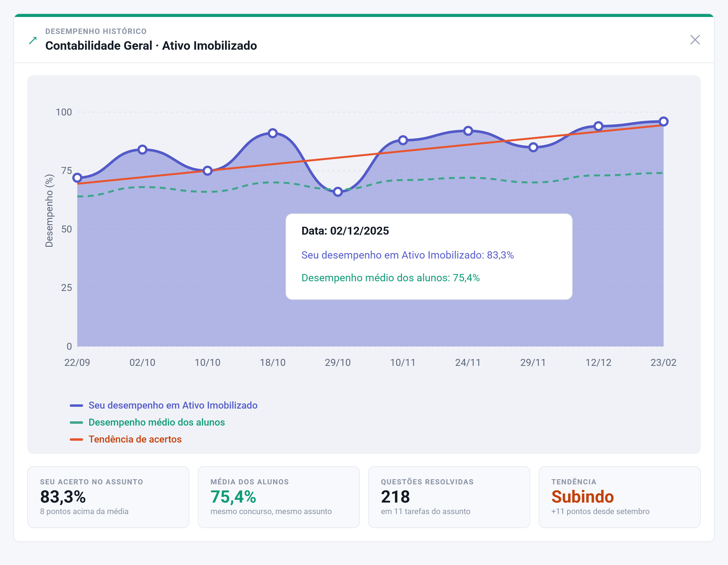Image resolution: width=728 pixels, height=565 pixels.
Task: Click the green legend swatch for Desempenho médio
Action: pyautogui.click(x=76, y=423)
